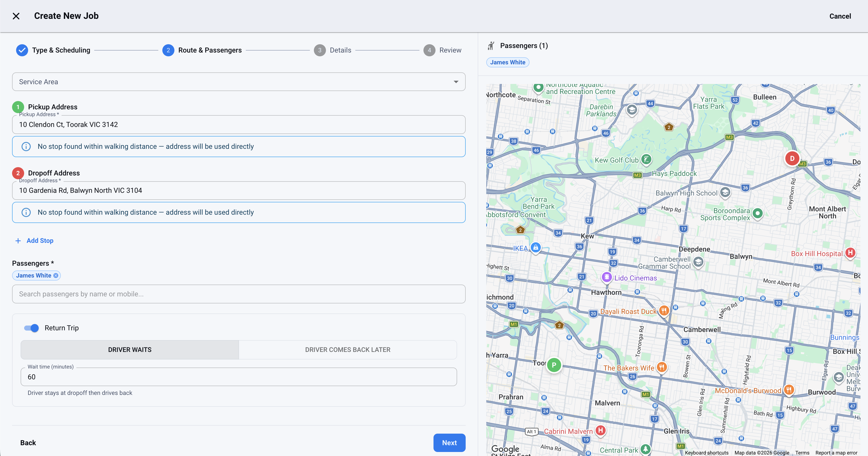Click the plus icon beside Add Stop

18,241
